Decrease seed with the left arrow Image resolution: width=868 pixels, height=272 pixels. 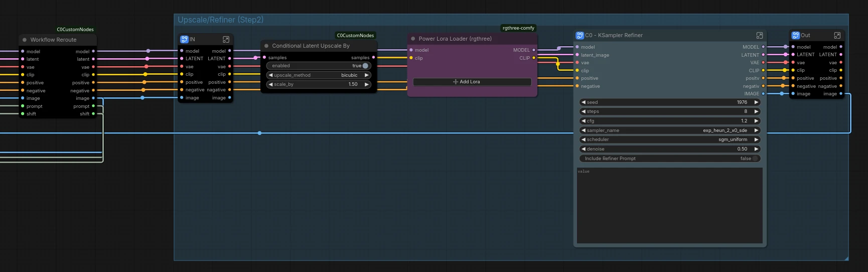tap(584, 102)
